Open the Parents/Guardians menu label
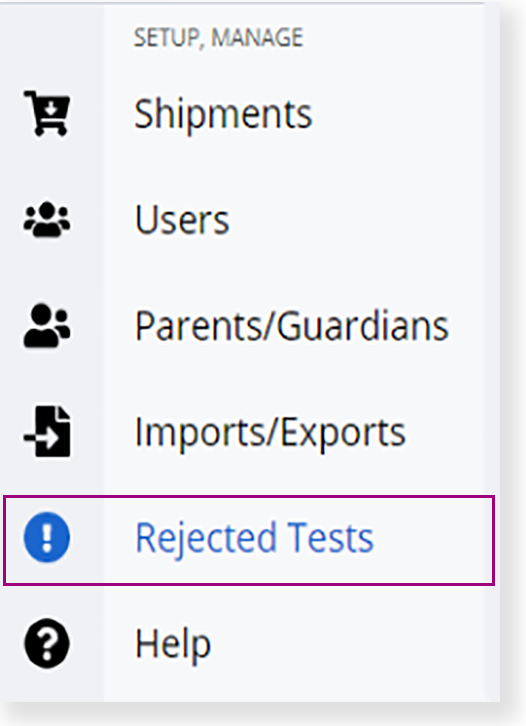526x726 pixels. tap(292, 326)
